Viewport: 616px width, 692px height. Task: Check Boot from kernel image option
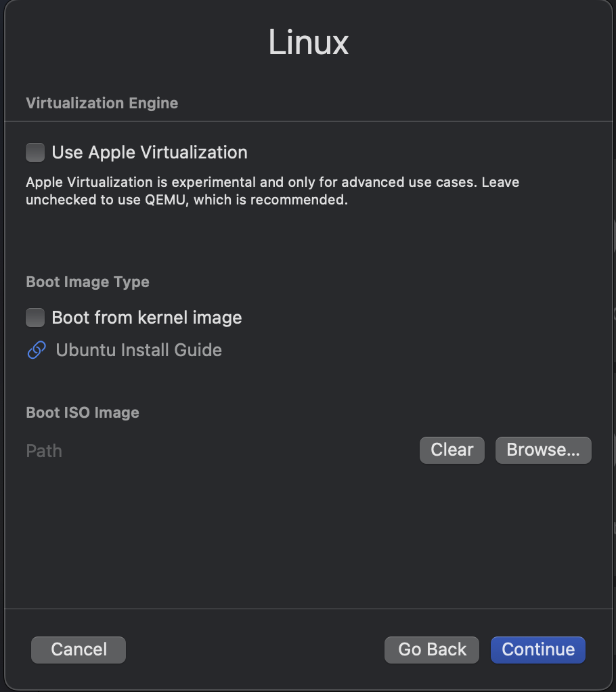(35, 317)
